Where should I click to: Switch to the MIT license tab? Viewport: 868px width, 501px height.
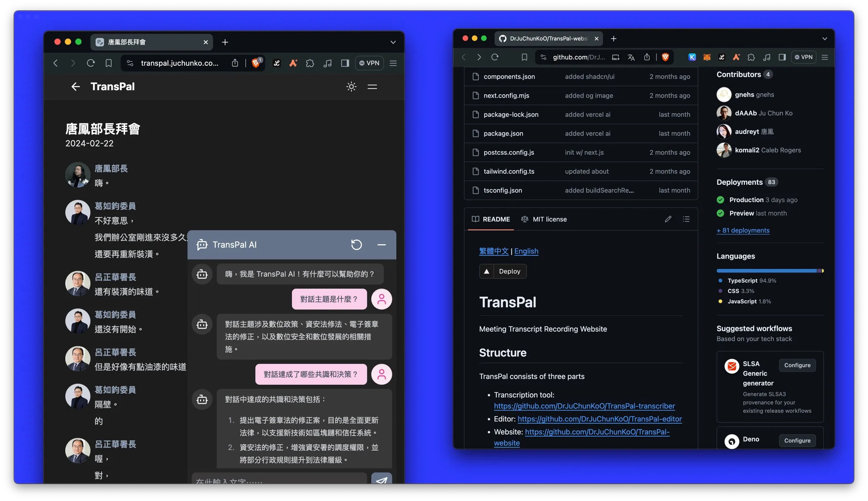click(x=544, y=219)
